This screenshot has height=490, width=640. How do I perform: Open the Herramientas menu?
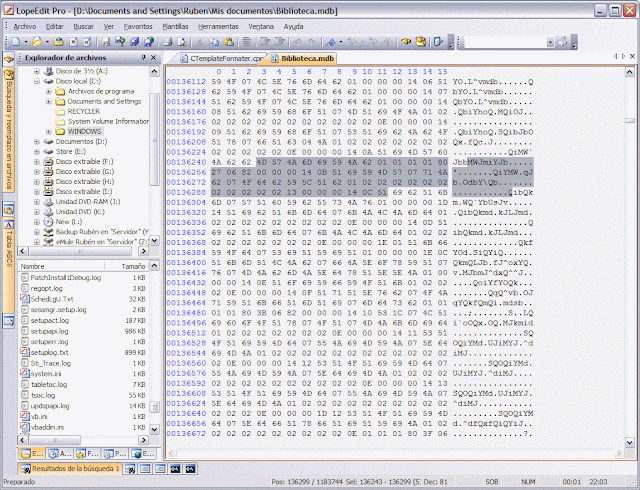(x=218, y=27)
